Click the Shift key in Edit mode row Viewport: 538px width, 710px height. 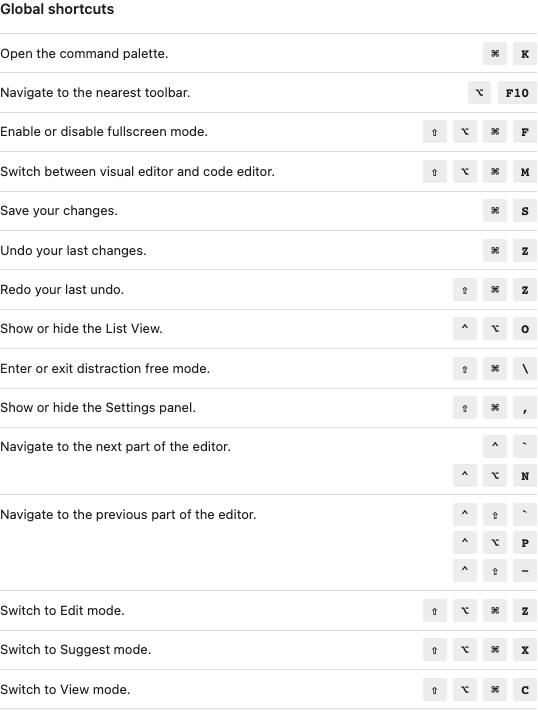point(435,611)
